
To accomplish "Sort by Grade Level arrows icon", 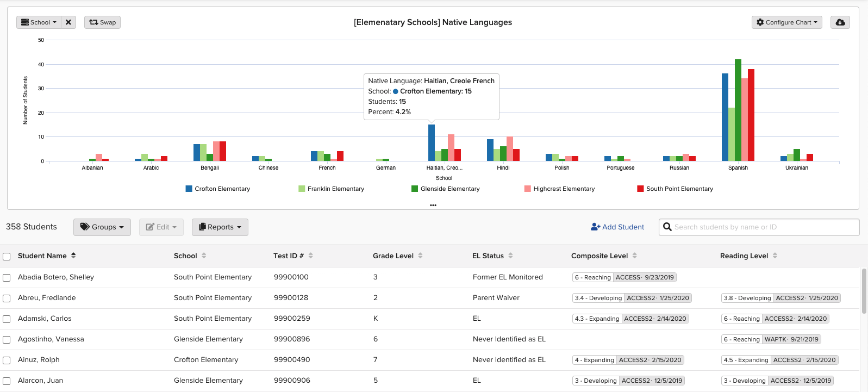I will click(x=420, y=256).
